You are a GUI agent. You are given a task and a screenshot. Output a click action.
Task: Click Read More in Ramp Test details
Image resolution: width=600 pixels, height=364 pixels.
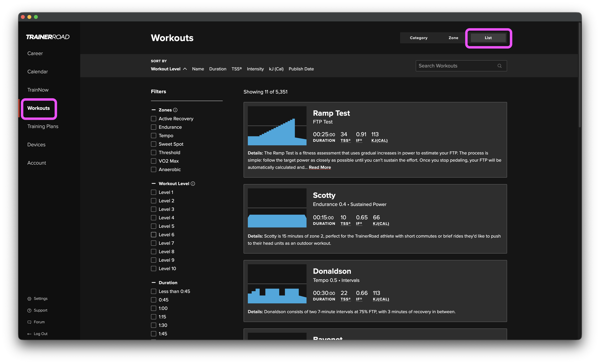pos(320,167)
